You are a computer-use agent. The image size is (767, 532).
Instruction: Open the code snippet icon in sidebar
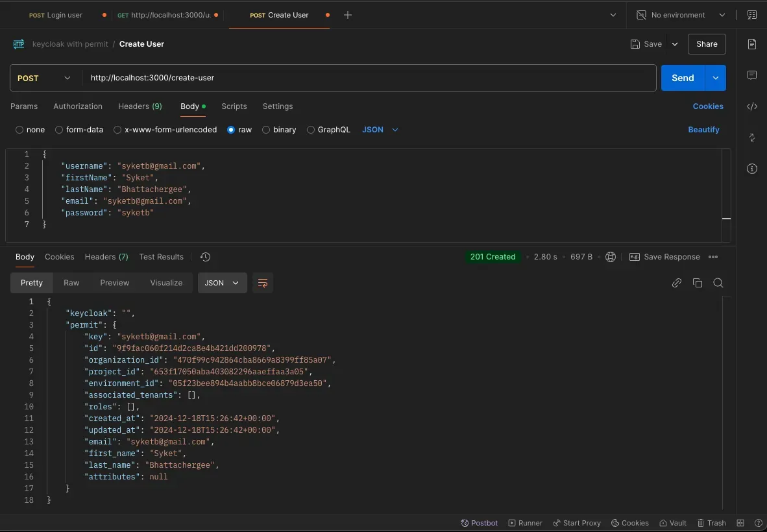752,106
